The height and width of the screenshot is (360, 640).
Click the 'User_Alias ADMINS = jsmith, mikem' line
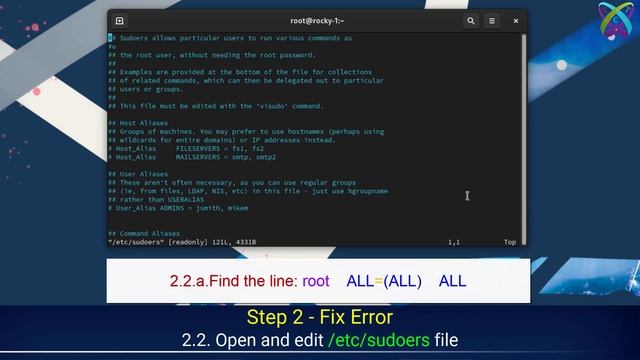(x=178, y=208)
